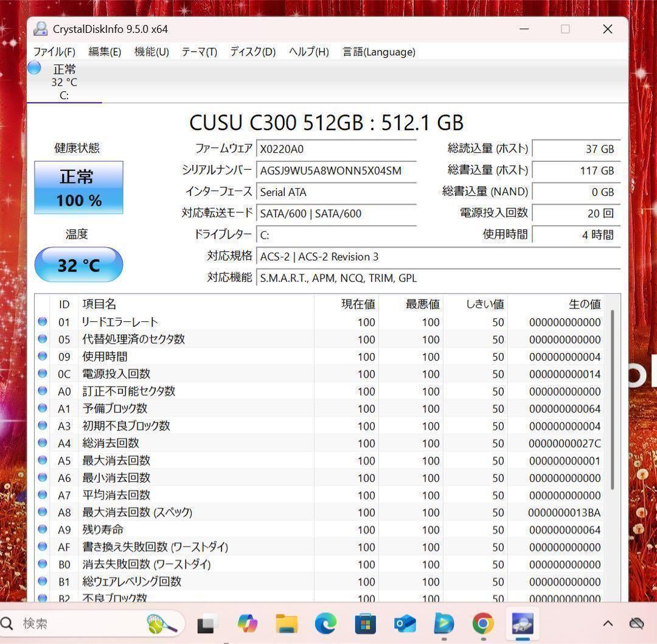Open Microsoft Edge from the taskbar
The width and height of the screenshot is (657, 644).
tap(325, 623)
